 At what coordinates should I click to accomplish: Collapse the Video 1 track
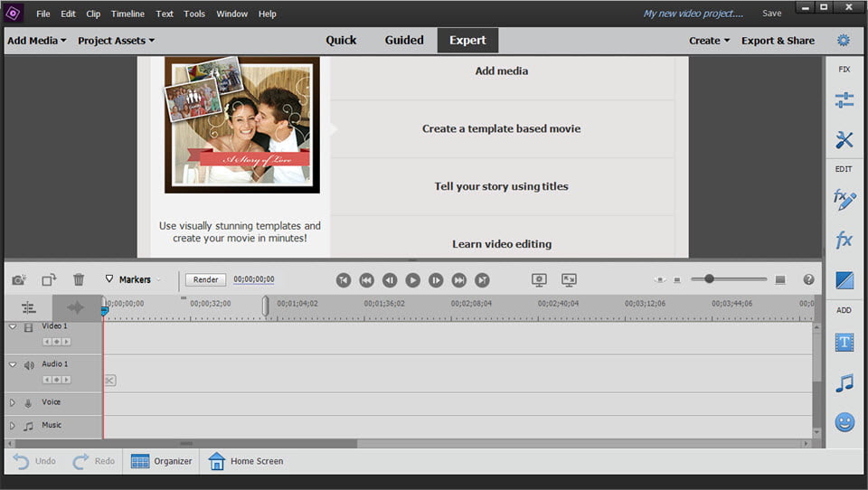click(13, 326)
